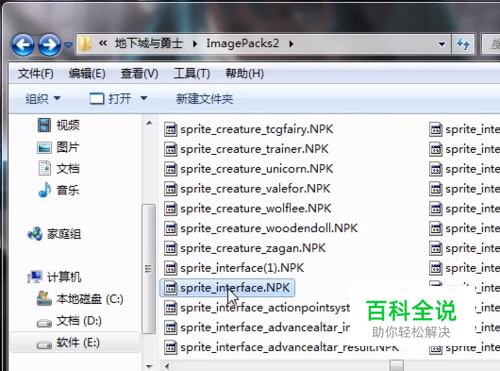Focus the search box
The height and width of the screenshot is (371, 500).
coord(491,44)
